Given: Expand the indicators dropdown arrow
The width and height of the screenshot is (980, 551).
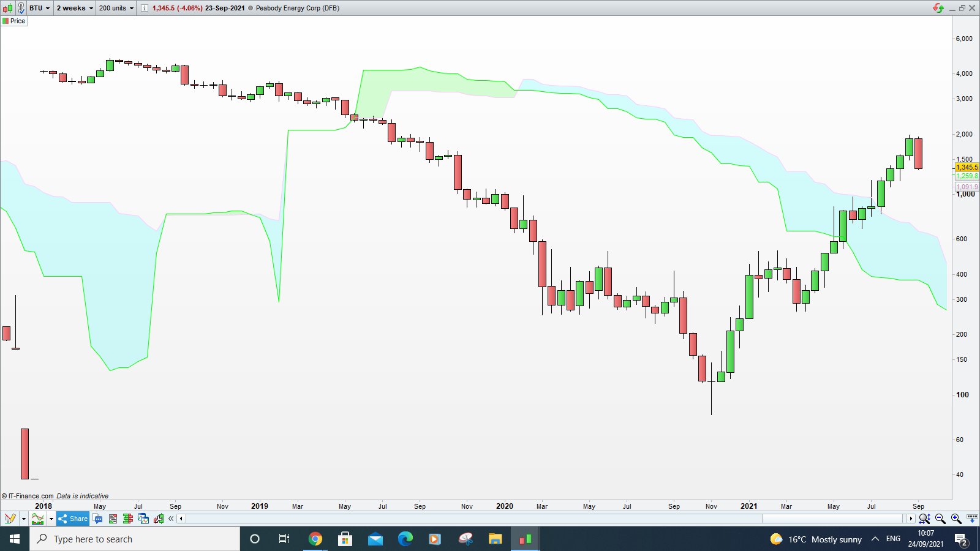Looking at the screenshot, I should pyautogui.click(x=51, y=519).
